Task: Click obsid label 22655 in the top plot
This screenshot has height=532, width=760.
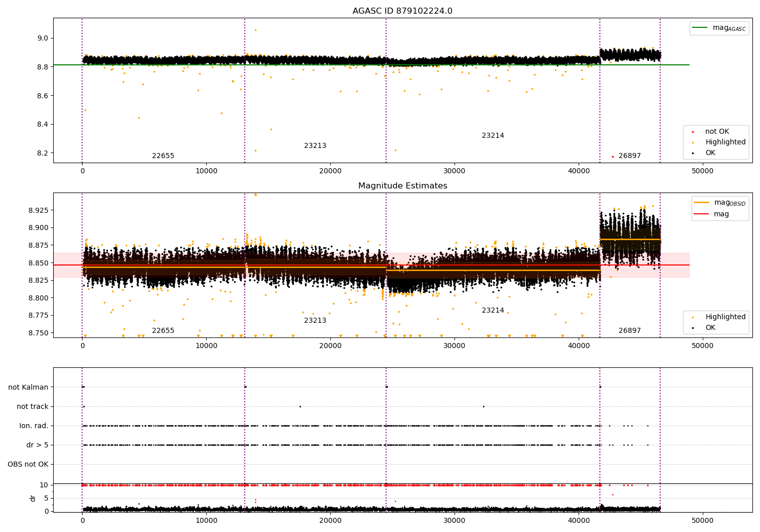Action: 163,156
